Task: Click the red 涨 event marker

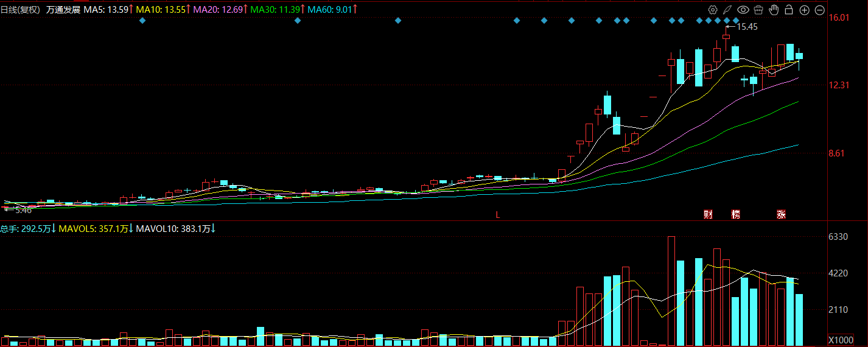Action: pos(781,214)
